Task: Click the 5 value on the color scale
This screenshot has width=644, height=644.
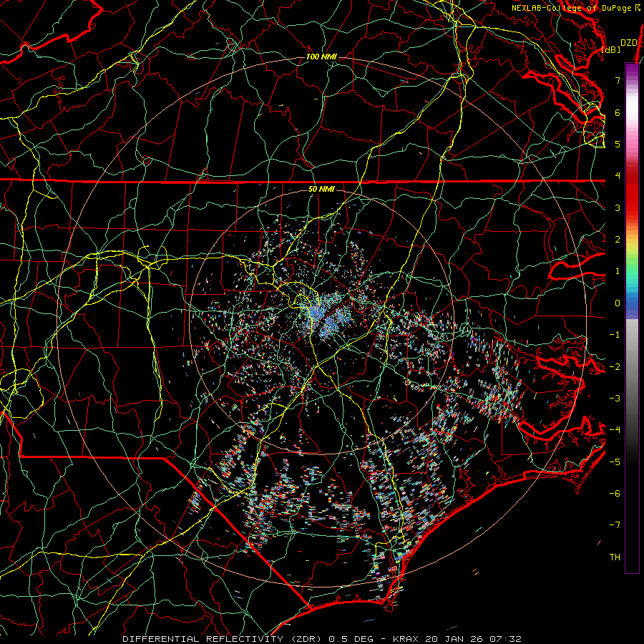Action: pos(618,144)
